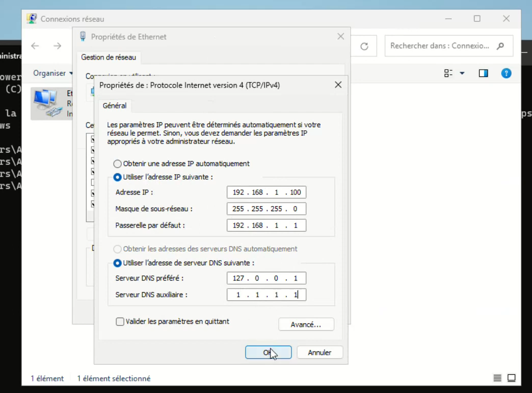The height and width of the screenshot is (393, 532).
Task: Select Obtenir une adresse IP automatiquement
Action: point(117,163)
